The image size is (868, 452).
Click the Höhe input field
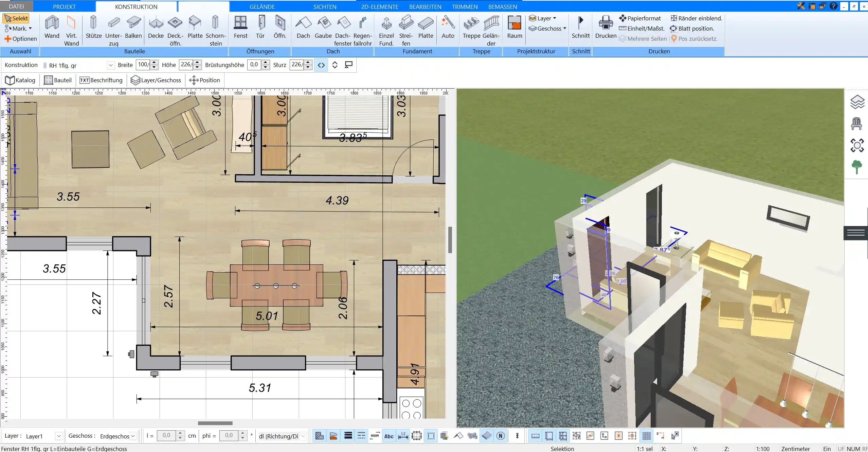click(186, 65)
